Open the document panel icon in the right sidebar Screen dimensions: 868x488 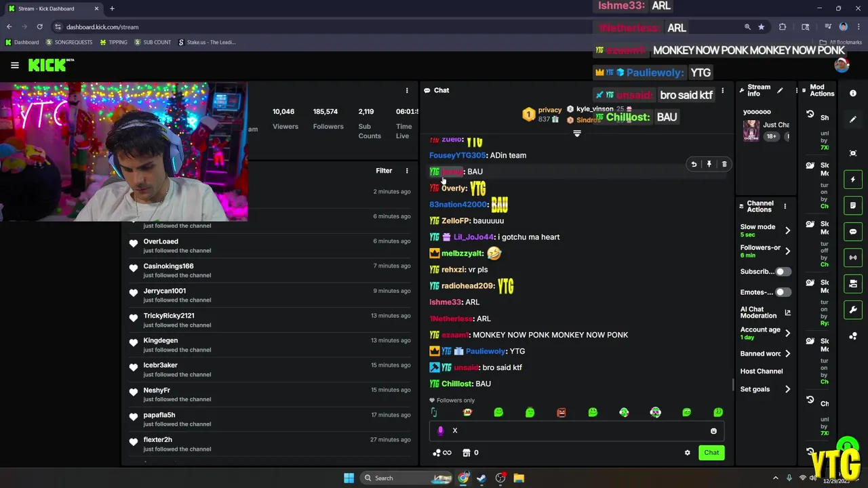click(x=853, y=205)
